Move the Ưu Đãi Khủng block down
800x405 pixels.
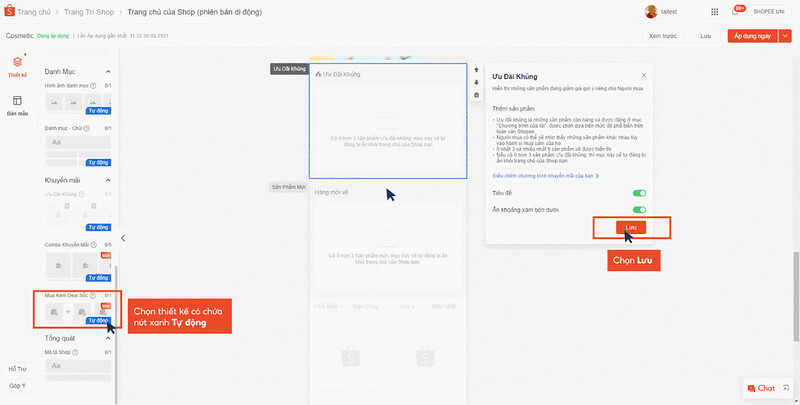point(477,83)
